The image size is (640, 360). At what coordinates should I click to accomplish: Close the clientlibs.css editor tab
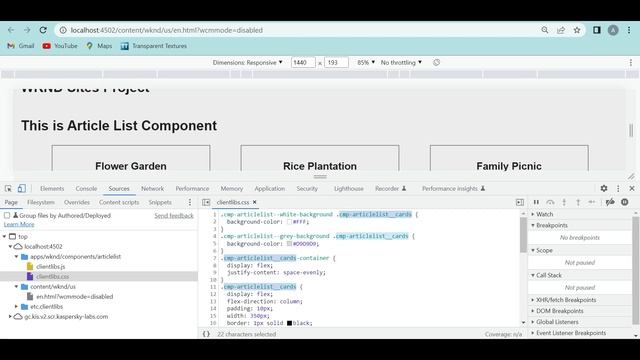pyautogui.click(x=255, y=202)
